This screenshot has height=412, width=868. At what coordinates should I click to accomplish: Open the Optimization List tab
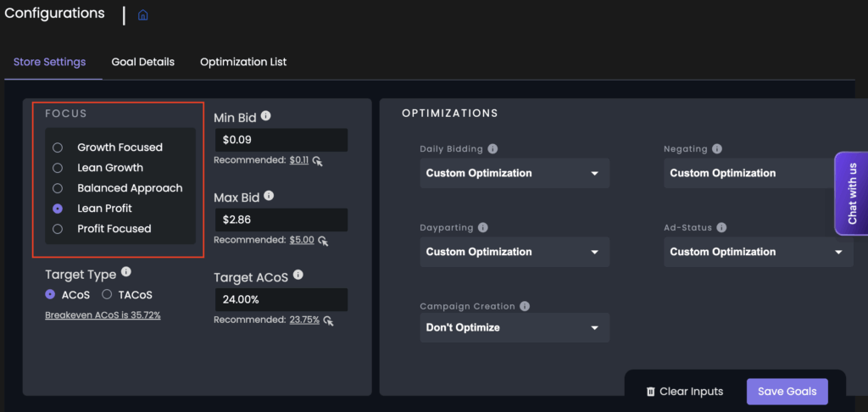pos(243,62)
